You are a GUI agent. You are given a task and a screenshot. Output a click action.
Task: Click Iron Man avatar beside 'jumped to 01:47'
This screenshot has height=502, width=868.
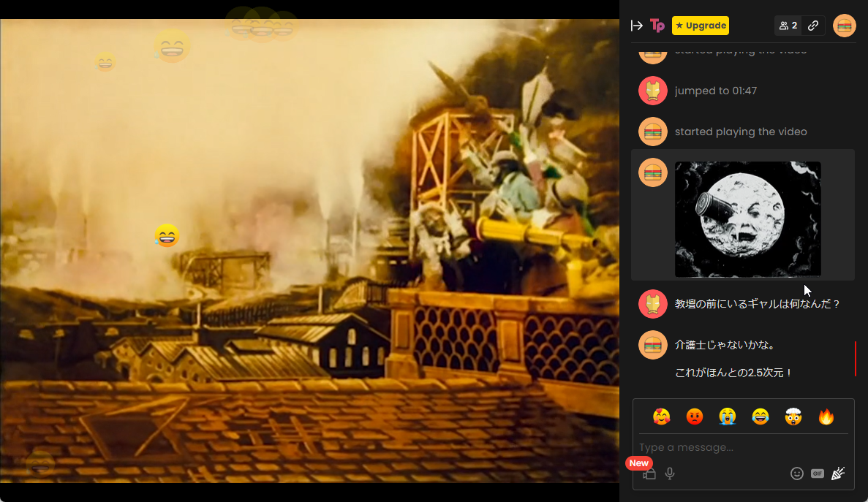pyautogui.click(x=653, y=91)
